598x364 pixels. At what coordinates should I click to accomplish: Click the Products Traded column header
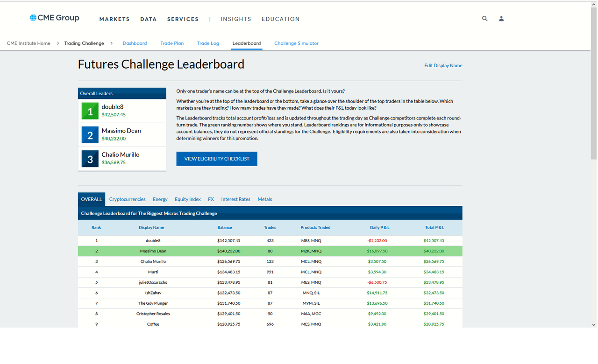(x=315, y=228)
